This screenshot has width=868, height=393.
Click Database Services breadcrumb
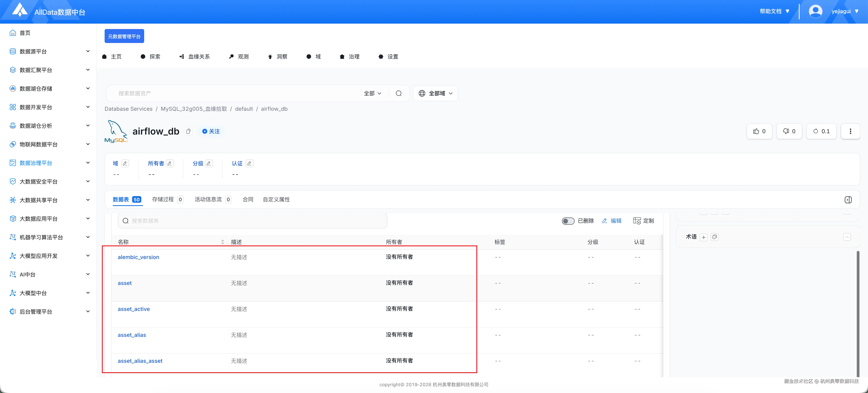coord(128,109)
